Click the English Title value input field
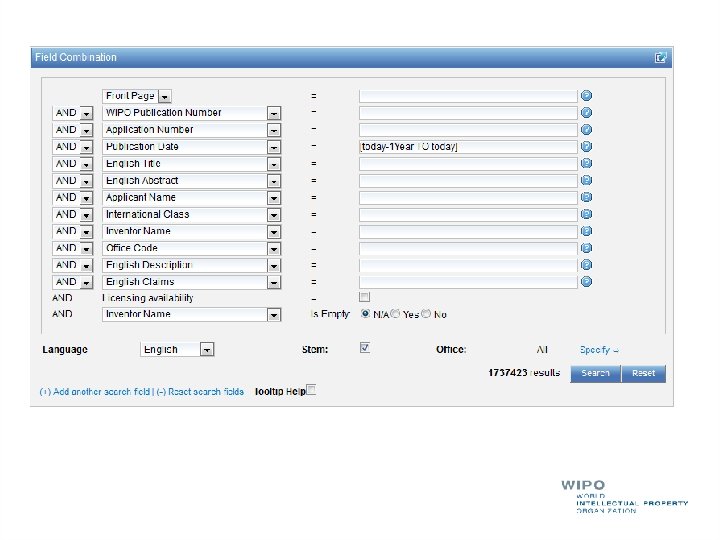The width and height of the screenshot is (720, 540). point(468,164)
